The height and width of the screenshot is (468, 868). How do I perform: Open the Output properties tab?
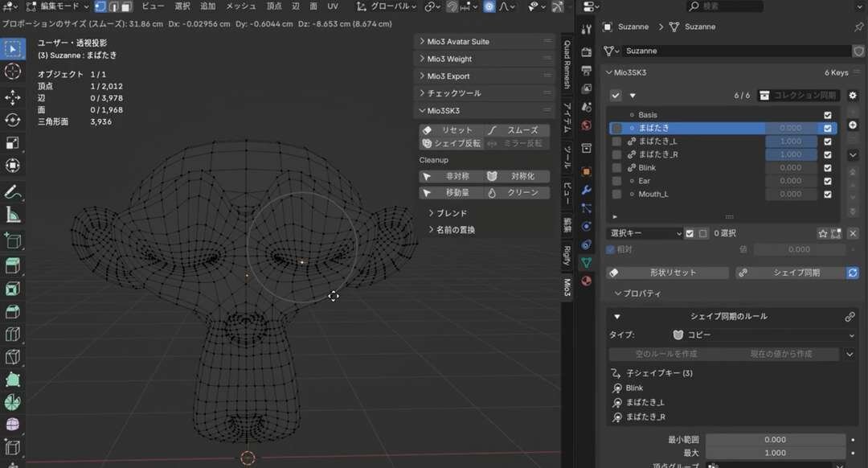(x=586, y=70)
